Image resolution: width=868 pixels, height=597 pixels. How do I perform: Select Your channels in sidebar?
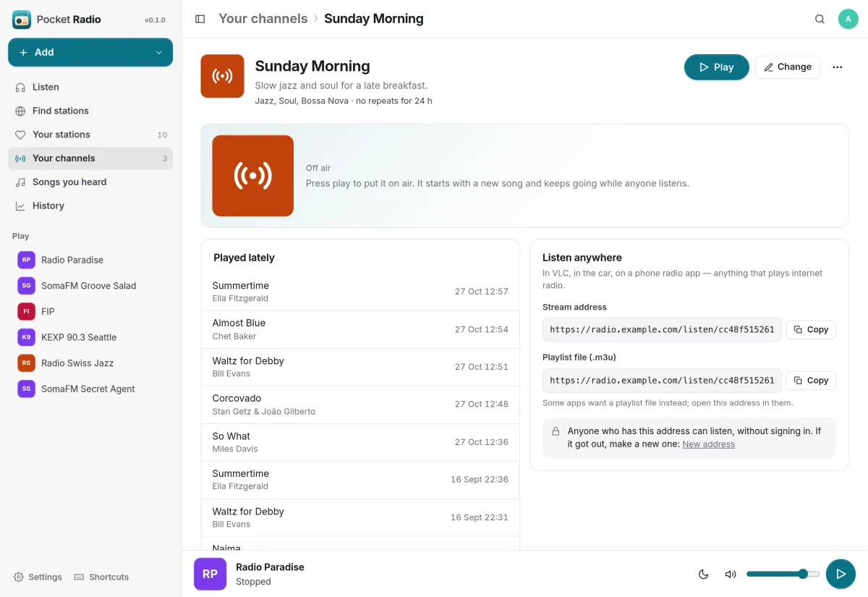(x=90, y=158)
